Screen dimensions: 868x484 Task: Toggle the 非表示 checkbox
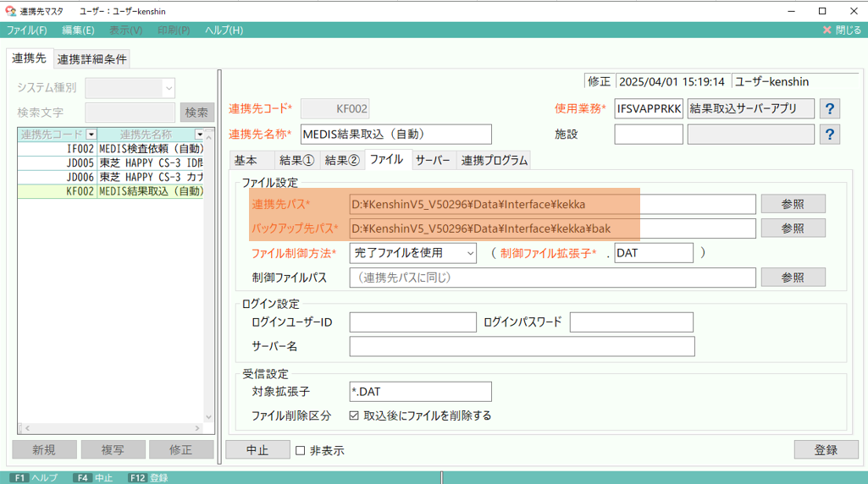click(x=301, y=450)
